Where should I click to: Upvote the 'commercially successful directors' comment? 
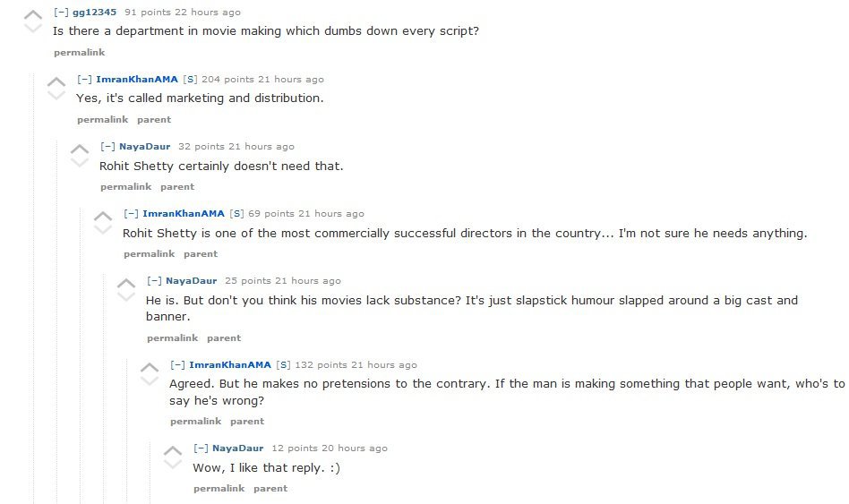click(x=103, y=216)
